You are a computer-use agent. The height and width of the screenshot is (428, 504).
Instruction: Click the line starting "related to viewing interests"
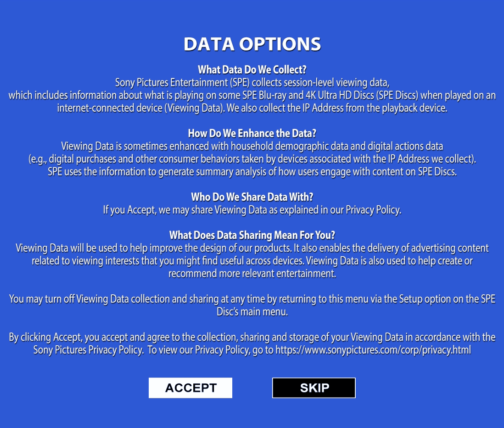coord(252,261)
